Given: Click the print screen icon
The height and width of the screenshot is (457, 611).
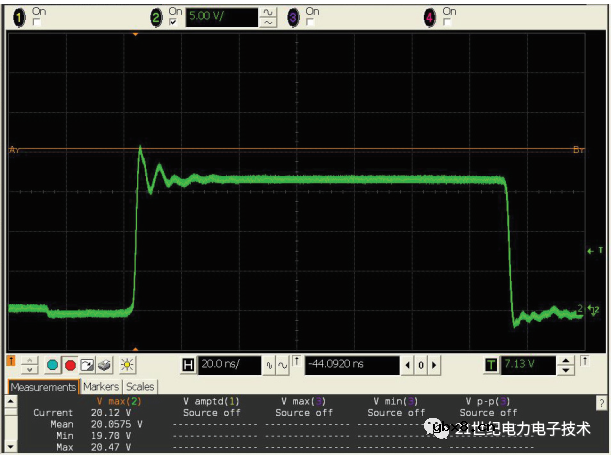Looking at the screenshot, I should click(105, 365).
